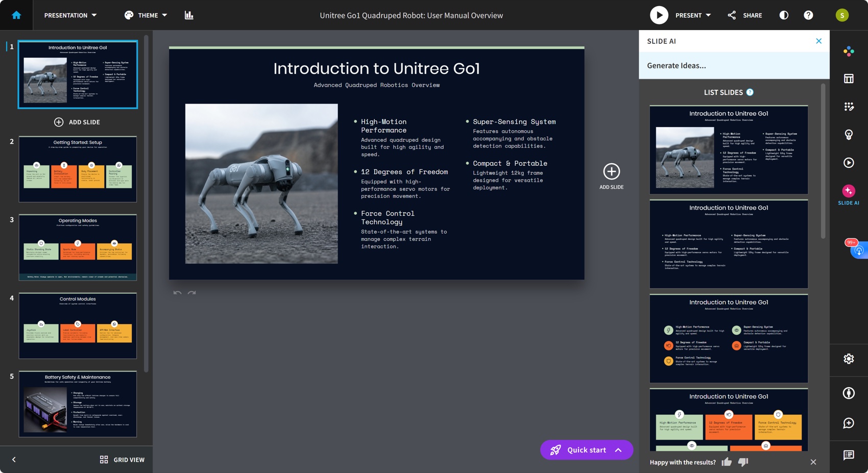The height and width of the screenshot is (473, 868).
Task: Click Add Slide in the slide list
Action: click(x=77, y=122)
